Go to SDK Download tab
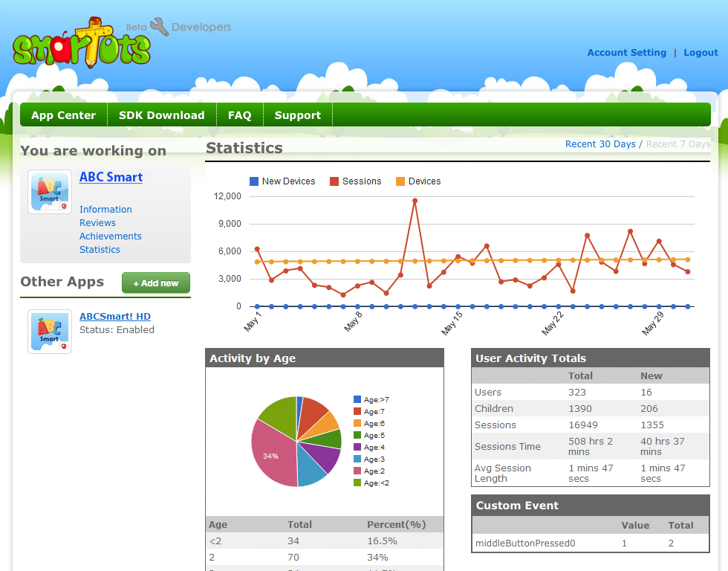 pos(162,115)
